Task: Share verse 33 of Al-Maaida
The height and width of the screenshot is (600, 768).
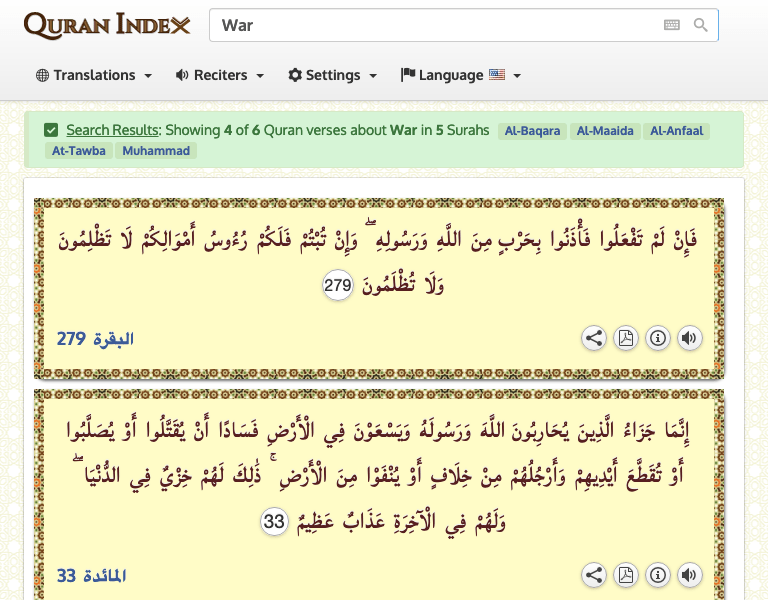Action: point(594,575)
